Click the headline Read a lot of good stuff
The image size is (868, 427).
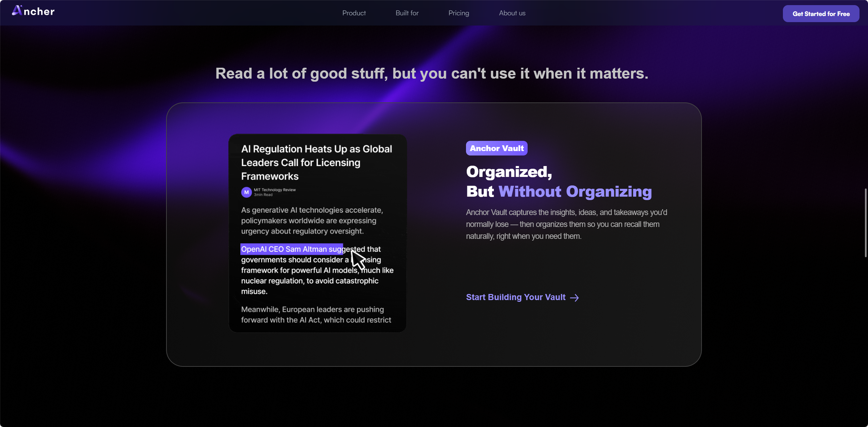coord(432,73)
